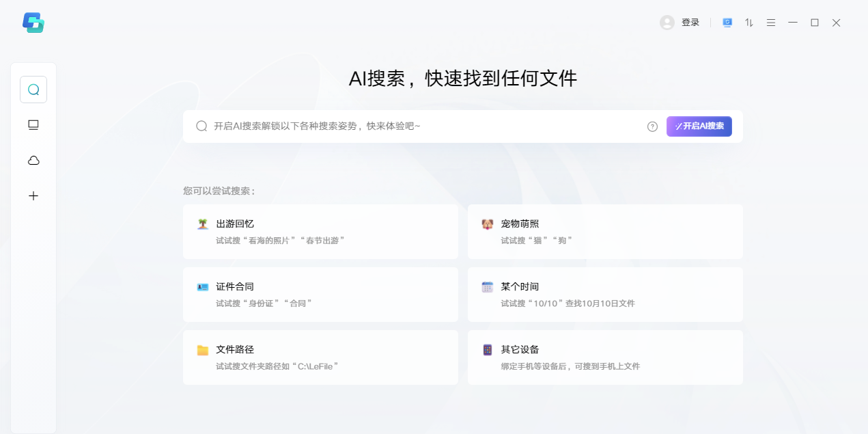This screenshot has height=434, width=868.
Task: Open the cloud storage section in sidebar
Action: tap(33, 161)
